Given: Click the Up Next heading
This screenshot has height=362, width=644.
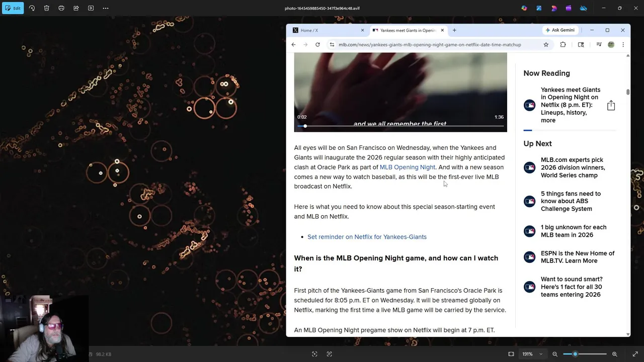Looking at the screenshot, I should 537,143.
